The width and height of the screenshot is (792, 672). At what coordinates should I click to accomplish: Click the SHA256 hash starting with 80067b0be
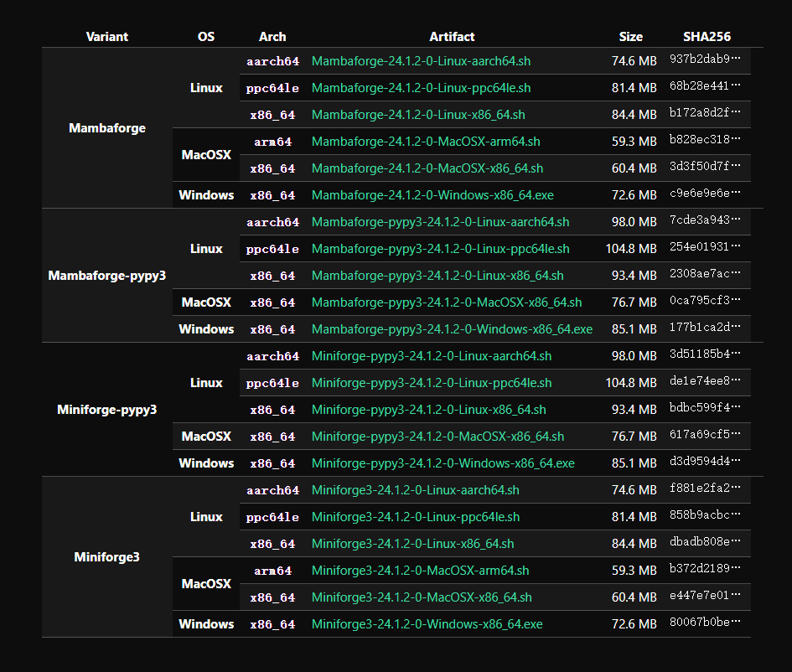click(x=705, y=623)
